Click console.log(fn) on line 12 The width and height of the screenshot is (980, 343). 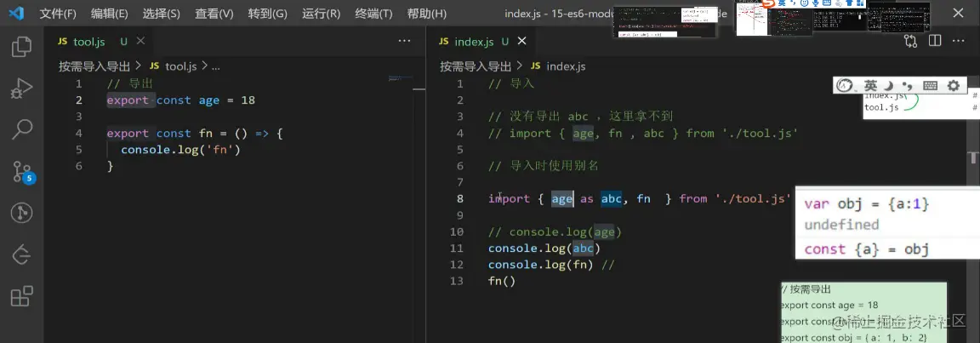point(541,265)
